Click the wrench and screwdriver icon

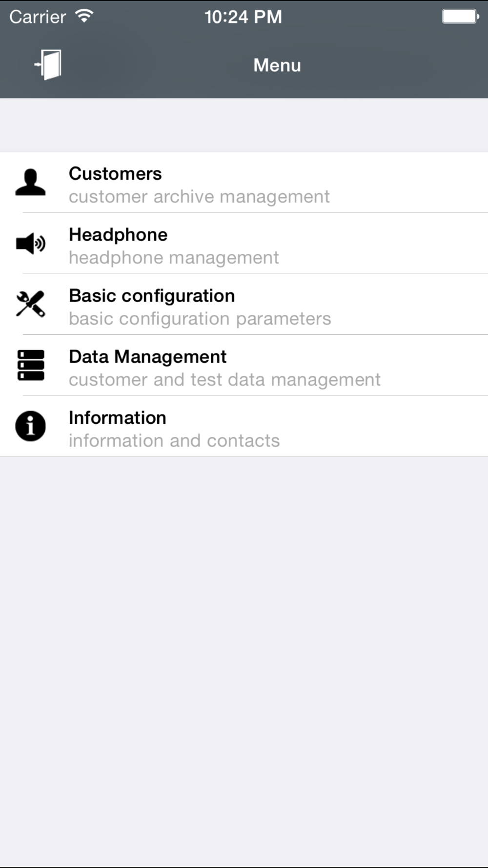(30, 304)
